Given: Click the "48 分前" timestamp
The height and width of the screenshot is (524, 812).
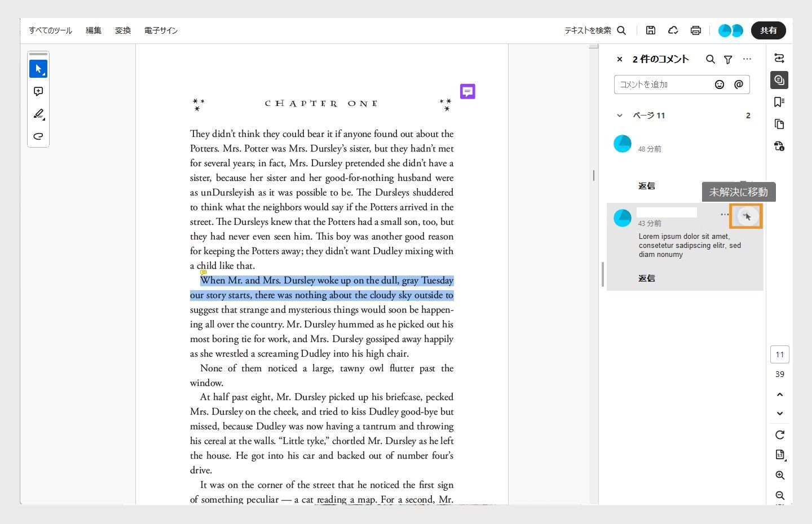Looking at the screenshot, I should point(650,149).
